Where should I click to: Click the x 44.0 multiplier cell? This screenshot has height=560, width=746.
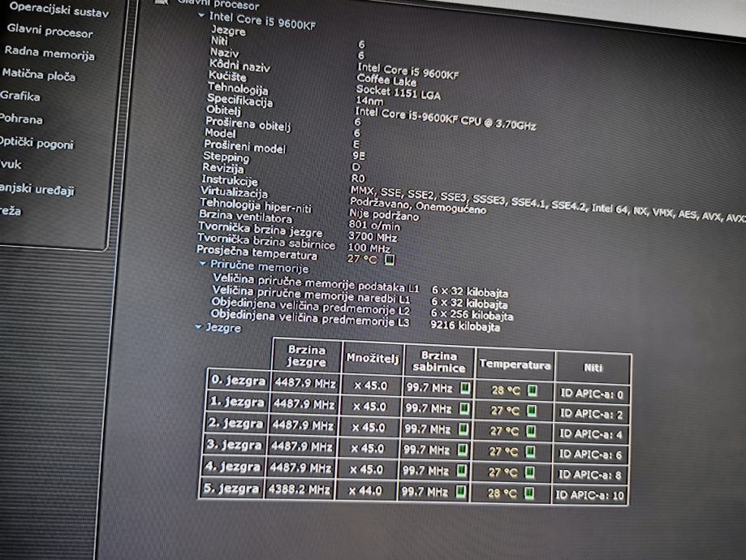point(365,490)
